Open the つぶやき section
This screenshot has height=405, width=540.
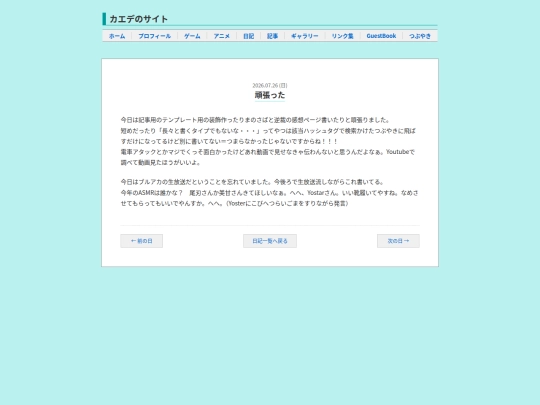(420, 36)
